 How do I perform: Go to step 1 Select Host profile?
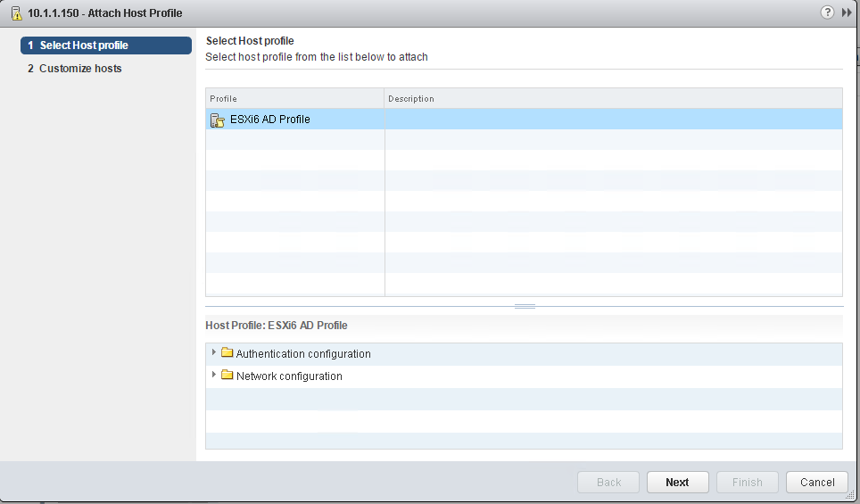[106, 45]
